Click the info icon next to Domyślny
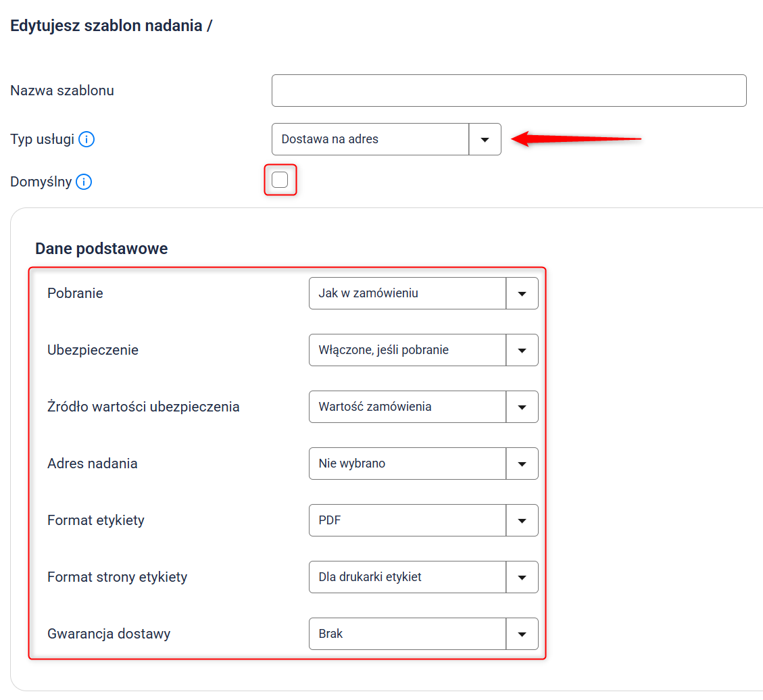 click(84, 182)
